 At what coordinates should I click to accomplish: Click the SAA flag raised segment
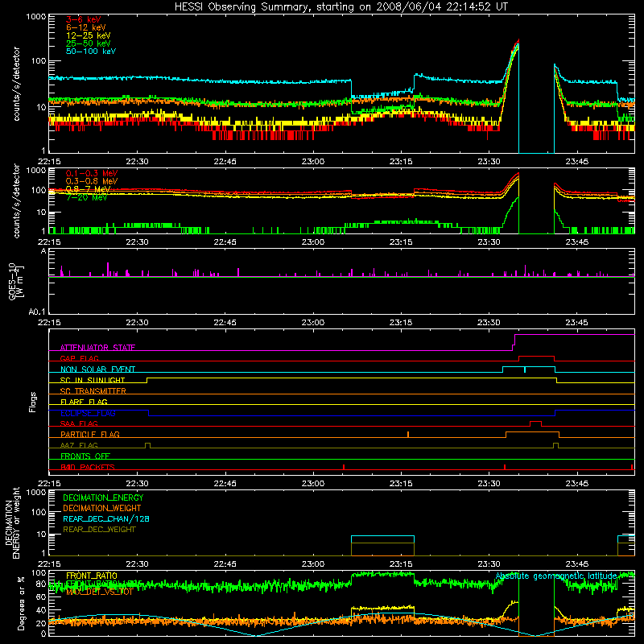point(535,422)
